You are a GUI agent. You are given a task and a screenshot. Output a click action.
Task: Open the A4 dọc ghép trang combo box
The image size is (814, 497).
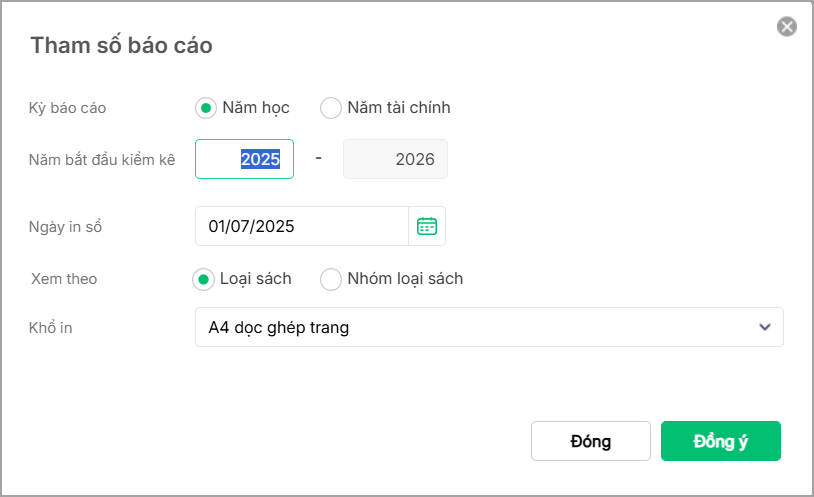tap(480, 327)
